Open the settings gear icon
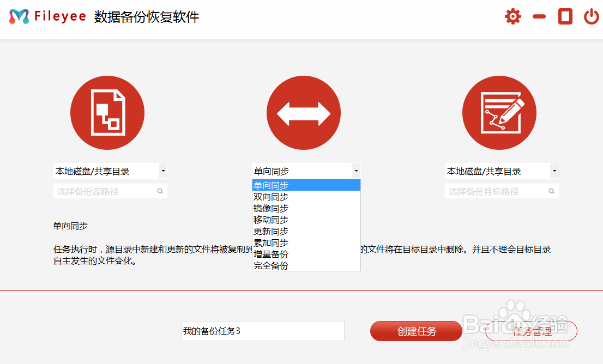Image resolution: width=603 pixels, height=364 pixels. pos(513,16)
